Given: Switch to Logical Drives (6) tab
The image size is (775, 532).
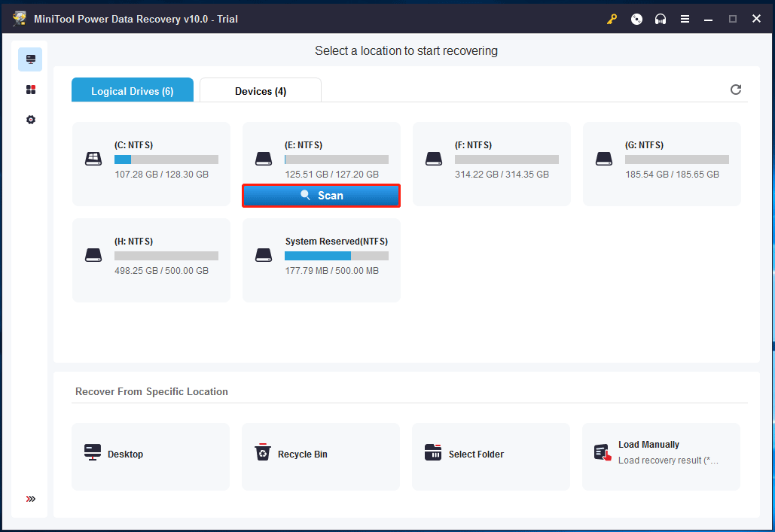Looking at the screenshot, I should [x=133, y=90].
